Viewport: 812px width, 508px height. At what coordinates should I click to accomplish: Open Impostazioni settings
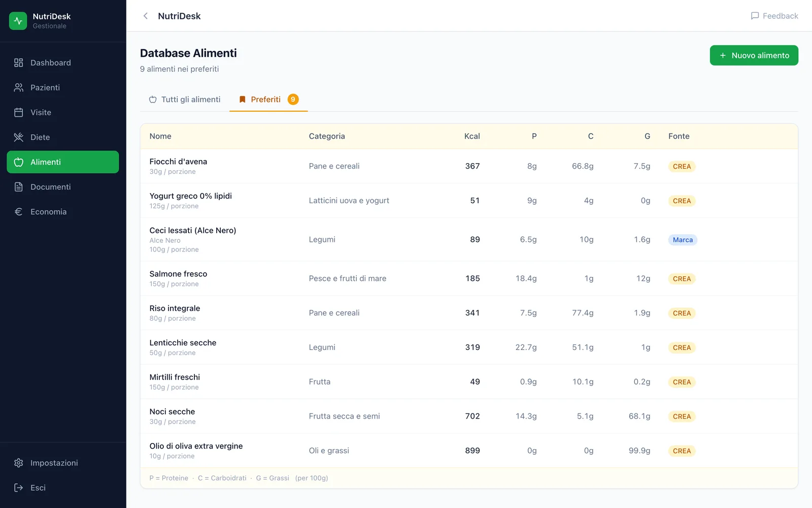pyautogui.click(x=63, y=463)
